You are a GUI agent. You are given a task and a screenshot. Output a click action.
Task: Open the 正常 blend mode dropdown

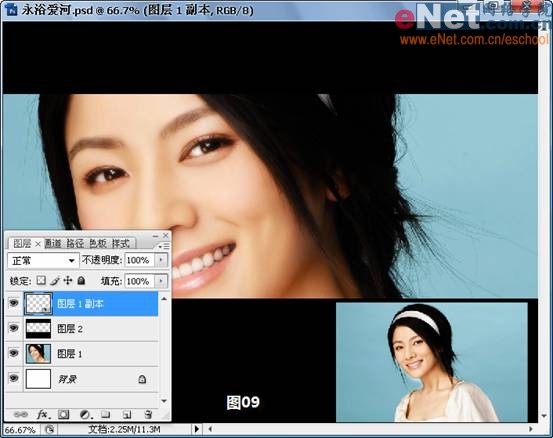[42, 261]
